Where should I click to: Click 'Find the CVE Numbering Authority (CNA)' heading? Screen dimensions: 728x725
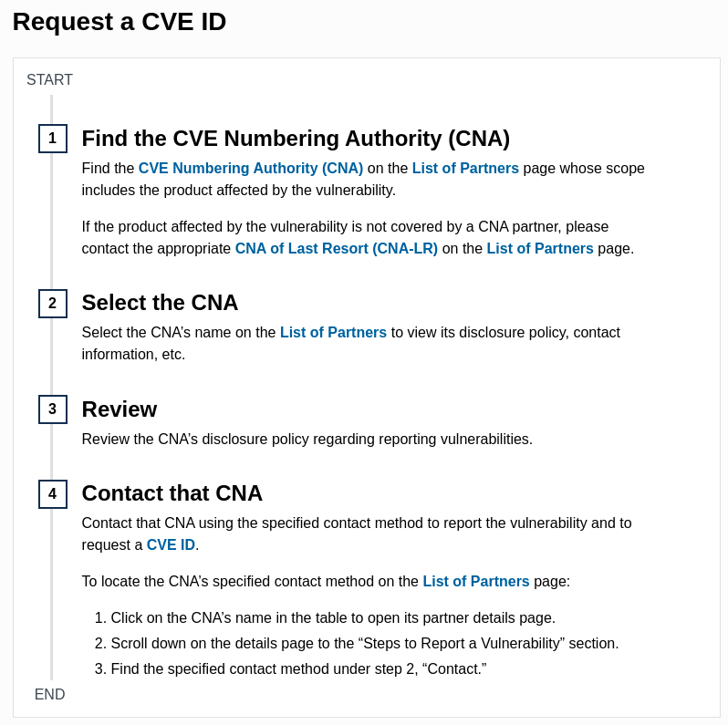click(x=296, y=139)
